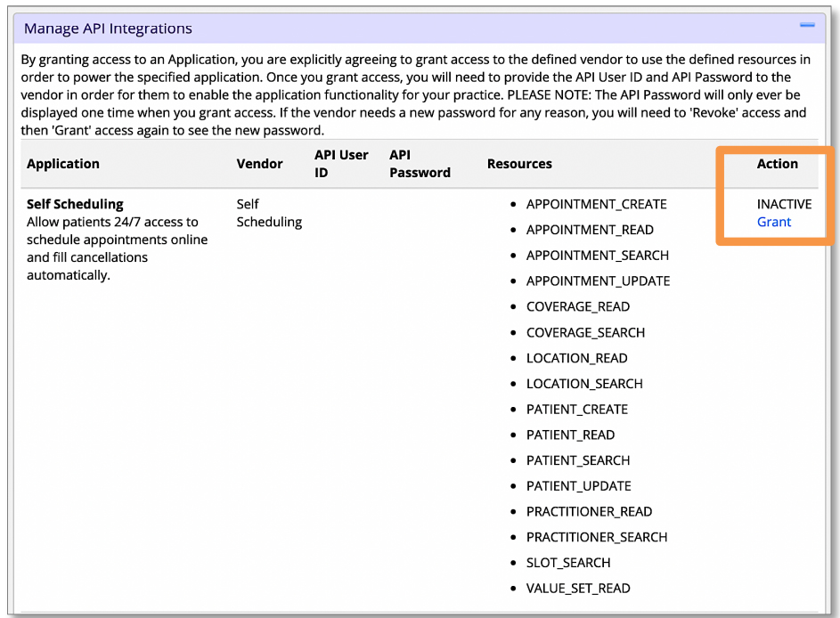Click the COVERAGE_READ resource entry
Image resolution: width=840 pixels, height=618 pixels.
[577, 306]
